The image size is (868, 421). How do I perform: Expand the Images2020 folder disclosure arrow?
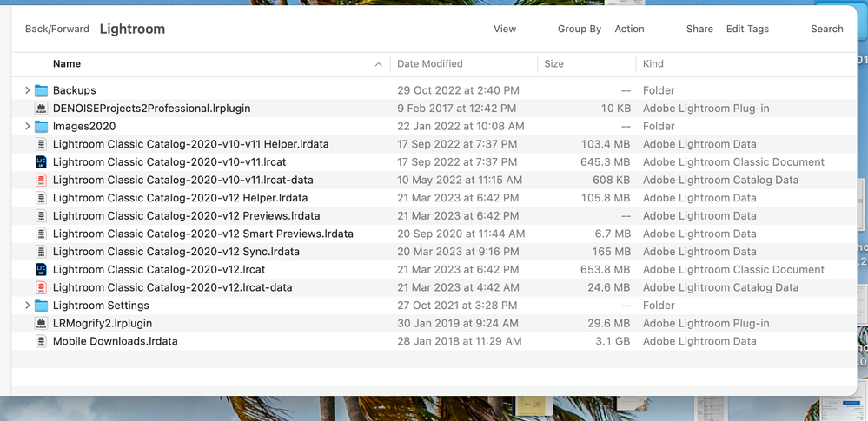tap(27, 126)
